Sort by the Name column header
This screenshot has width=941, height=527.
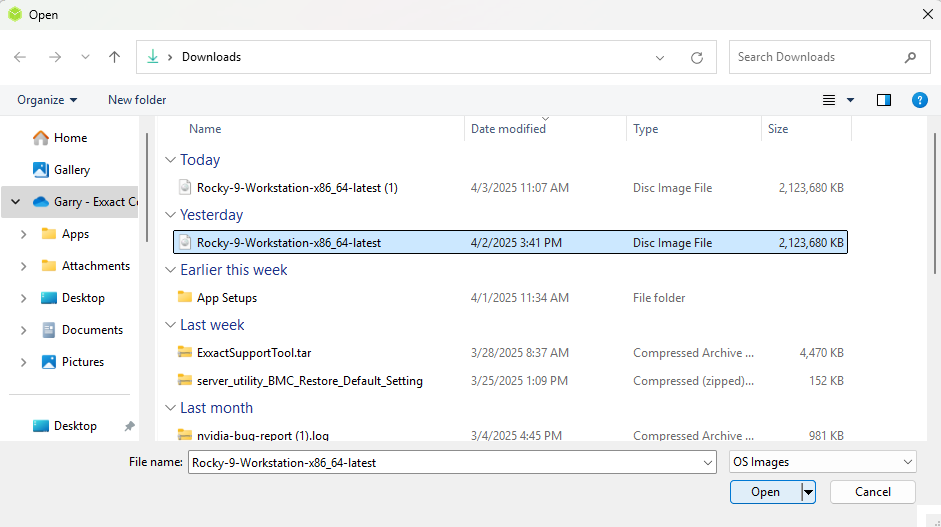click(x=205, y=129)
